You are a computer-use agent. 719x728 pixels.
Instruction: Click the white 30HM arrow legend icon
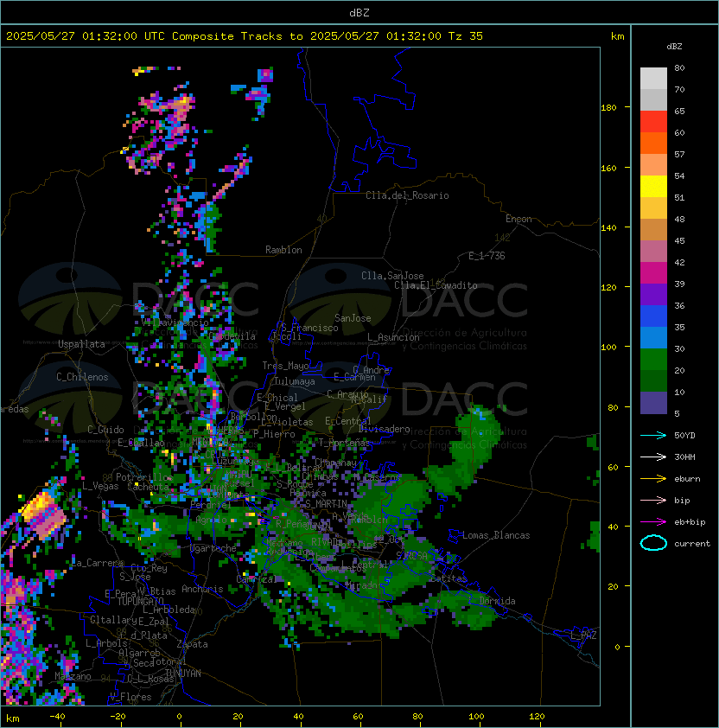point(653,457)
